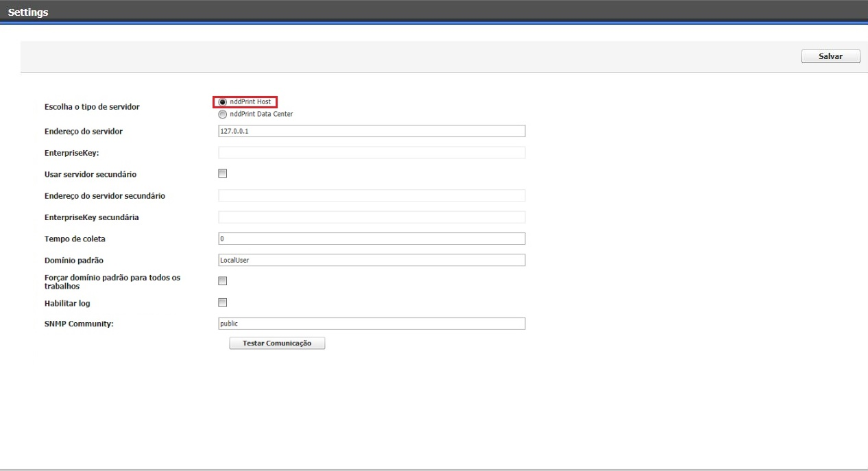The width and height of the screenshot is (868, 471).
Task: Click the Endereço do servidor input field
Action: pyautogui.click(x=372, y=131)
